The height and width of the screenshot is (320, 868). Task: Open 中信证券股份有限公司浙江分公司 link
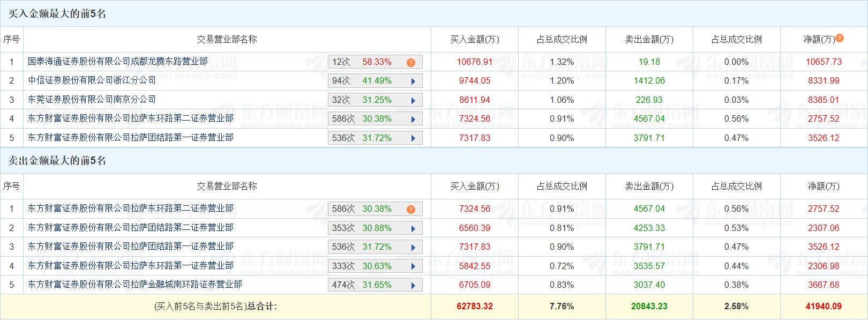pyautogui.click(x=92, y=80)
